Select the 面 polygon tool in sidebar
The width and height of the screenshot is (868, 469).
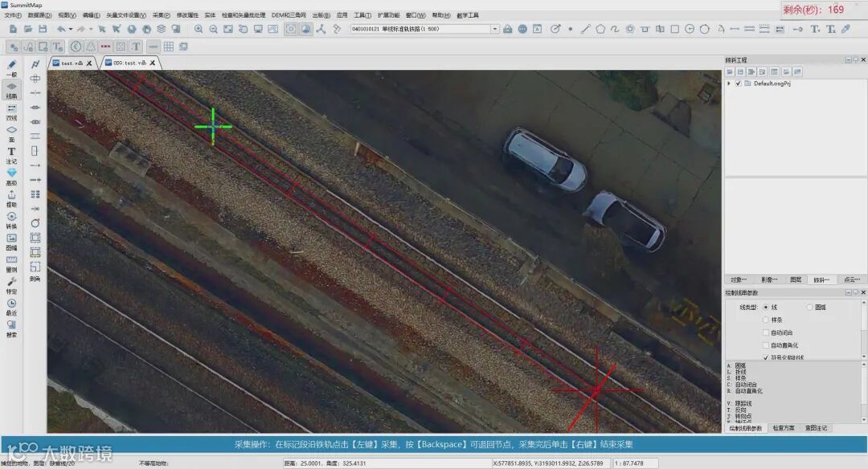click(x=11, y=133)
